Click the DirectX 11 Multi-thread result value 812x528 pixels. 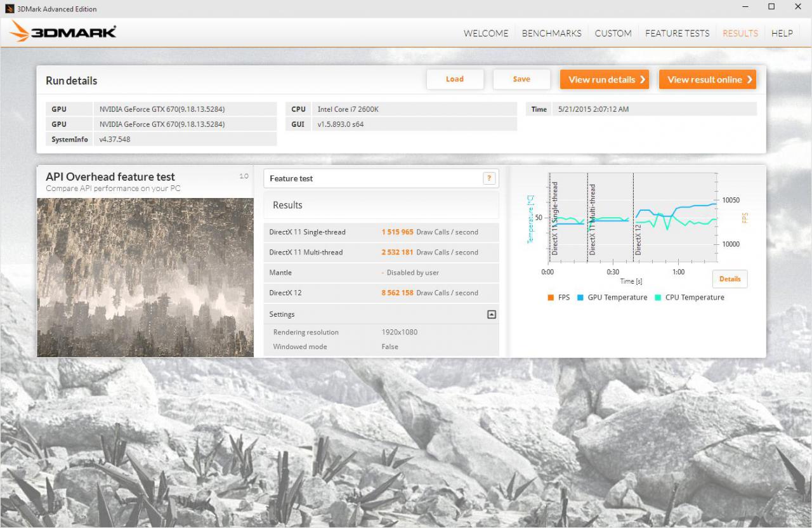(398, 253)
